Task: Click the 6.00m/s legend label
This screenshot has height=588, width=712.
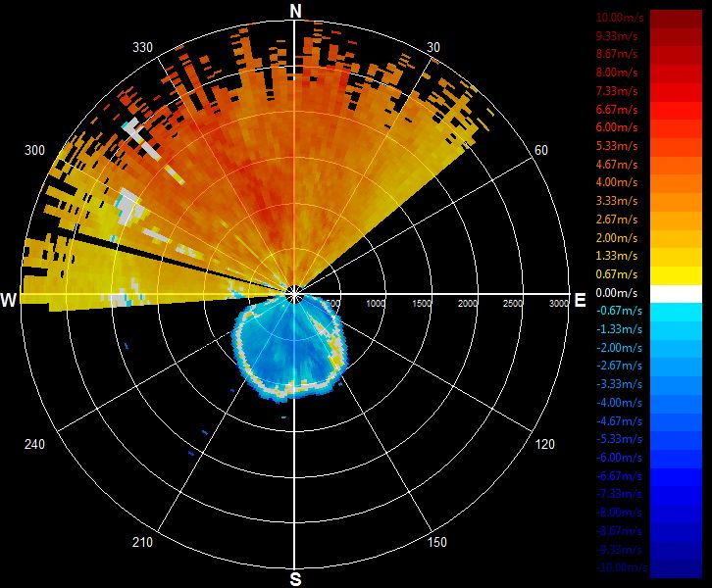Action: 617,127
